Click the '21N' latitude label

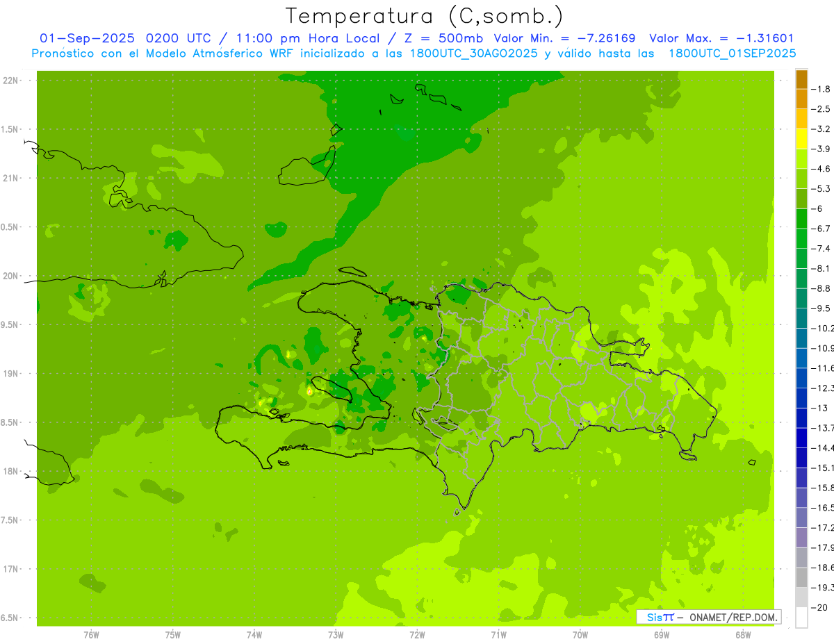click(x=10, y=179)
